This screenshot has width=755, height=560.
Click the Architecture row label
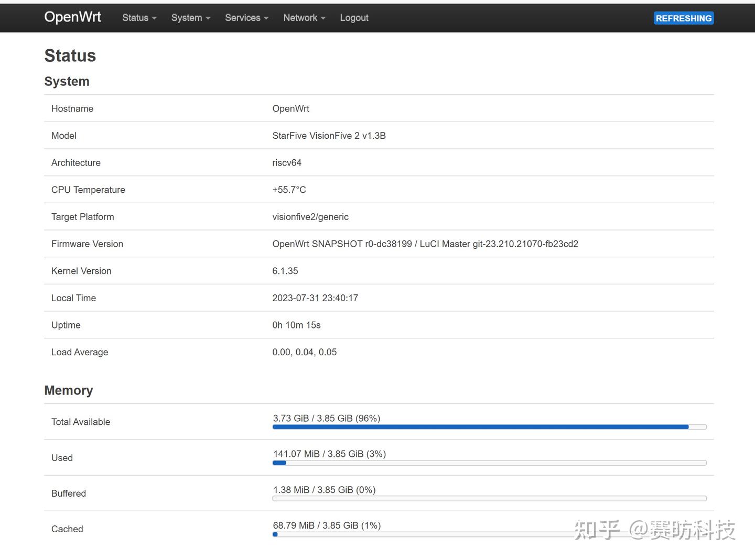point(76,163)
